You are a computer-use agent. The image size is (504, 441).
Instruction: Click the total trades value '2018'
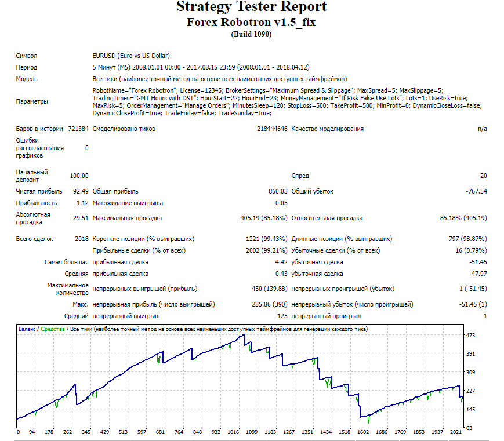(82, 239)
